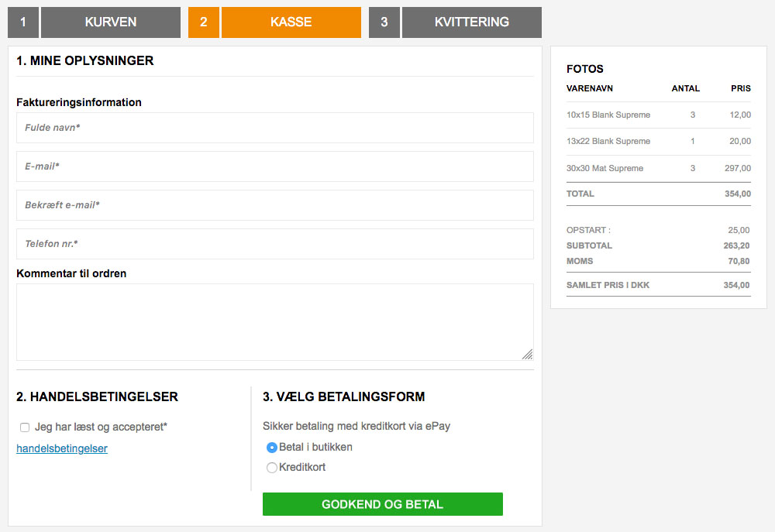Choose Kreditkort as payment method
775x532 pixels.
point(272,468)
